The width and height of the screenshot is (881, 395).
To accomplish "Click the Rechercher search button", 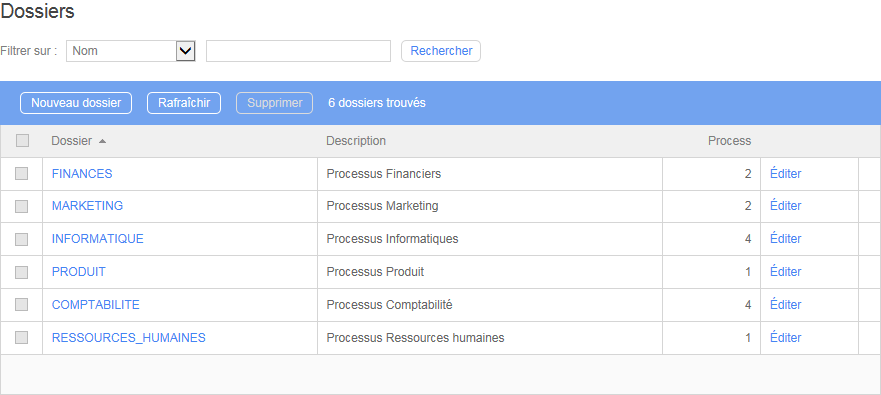I will (x=441, y=51).
